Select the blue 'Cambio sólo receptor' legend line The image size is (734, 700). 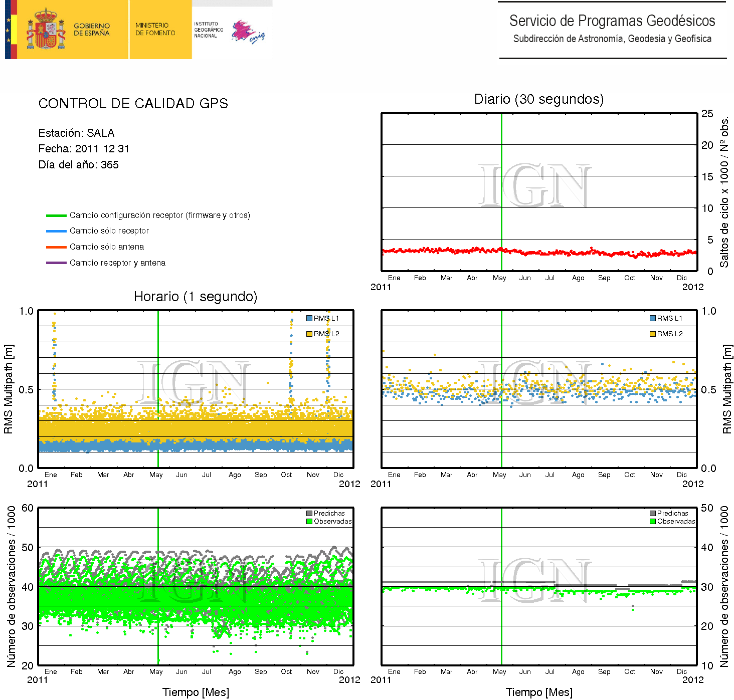click(x=56, y=231)
